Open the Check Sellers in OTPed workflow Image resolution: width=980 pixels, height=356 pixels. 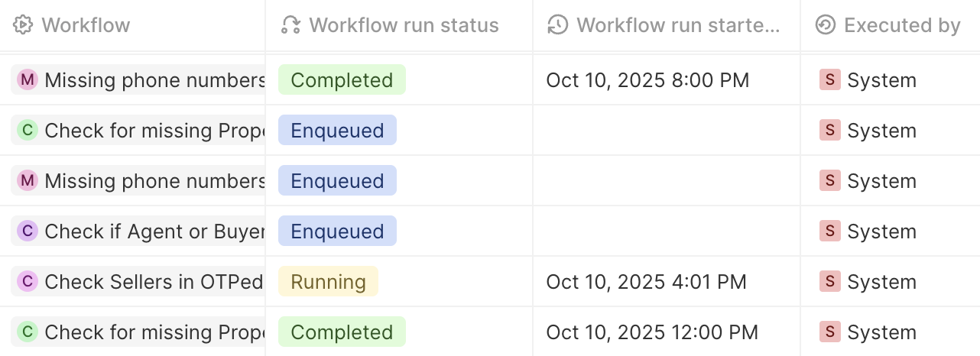click(x=153, y=282)
